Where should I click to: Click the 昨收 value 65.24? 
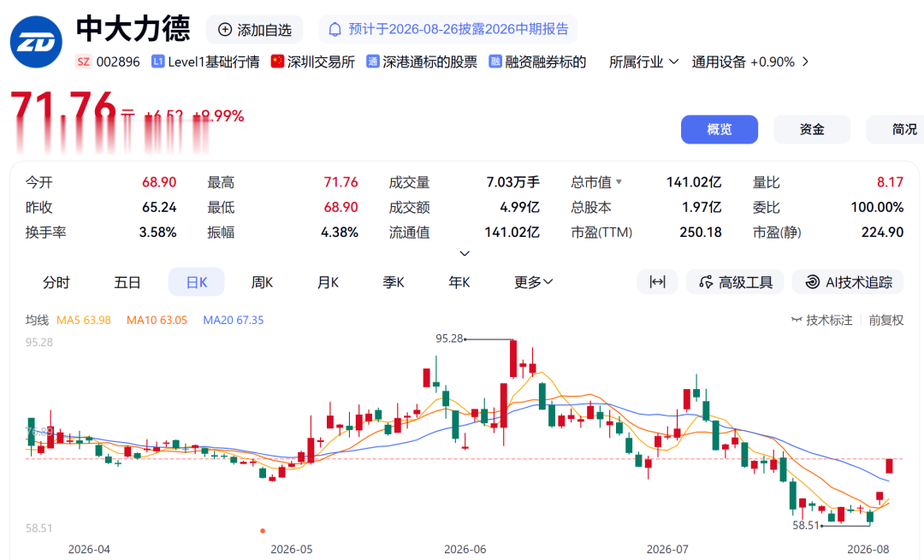(x=159, y=208)
